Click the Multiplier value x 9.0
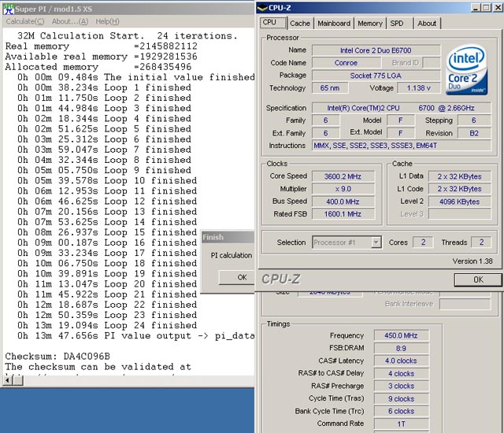The image size is (504, 433). coord(343,189)
